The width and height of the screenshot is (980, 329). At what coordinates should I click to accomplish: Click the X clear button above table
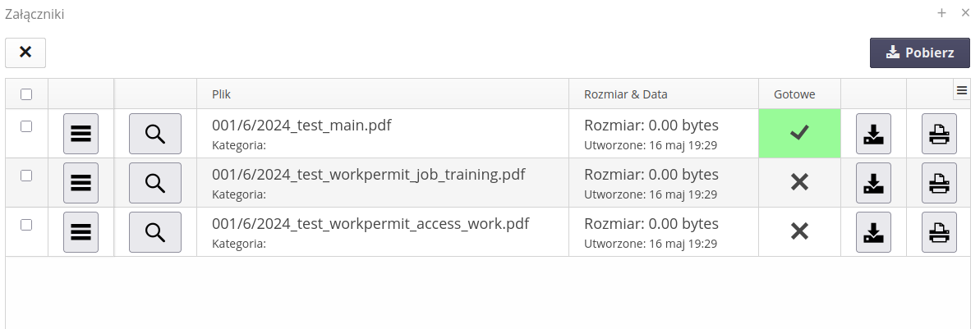(x=25, y=53)
